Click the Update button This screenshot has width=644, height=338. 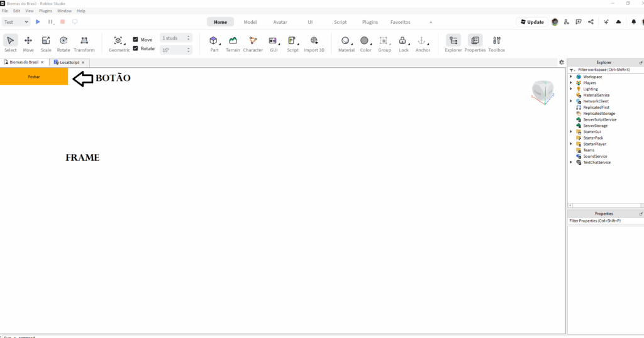coord(532,22)
